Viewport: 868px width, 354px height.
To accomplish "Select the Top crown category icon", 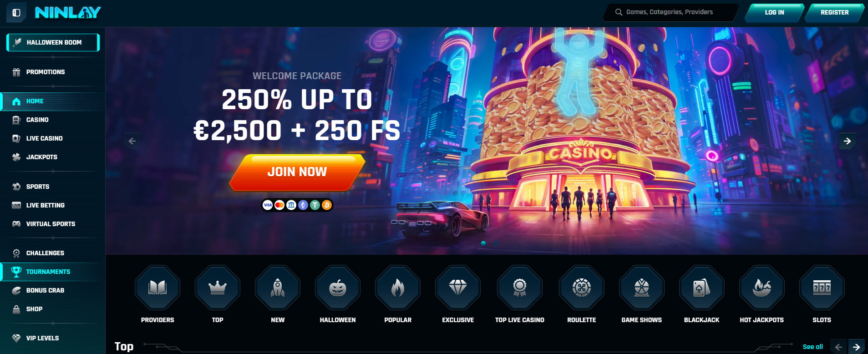I will coord(218,288).
